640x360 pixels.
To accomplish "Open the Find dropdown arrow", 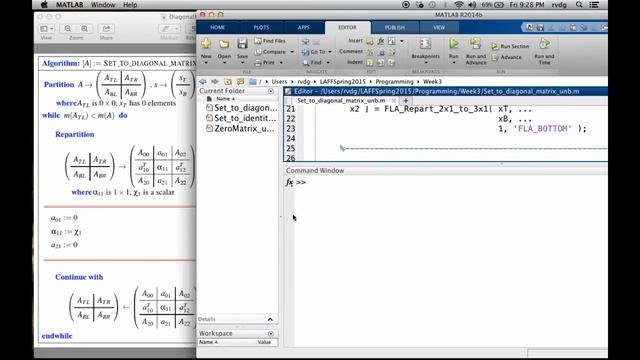I will [328, 62].
